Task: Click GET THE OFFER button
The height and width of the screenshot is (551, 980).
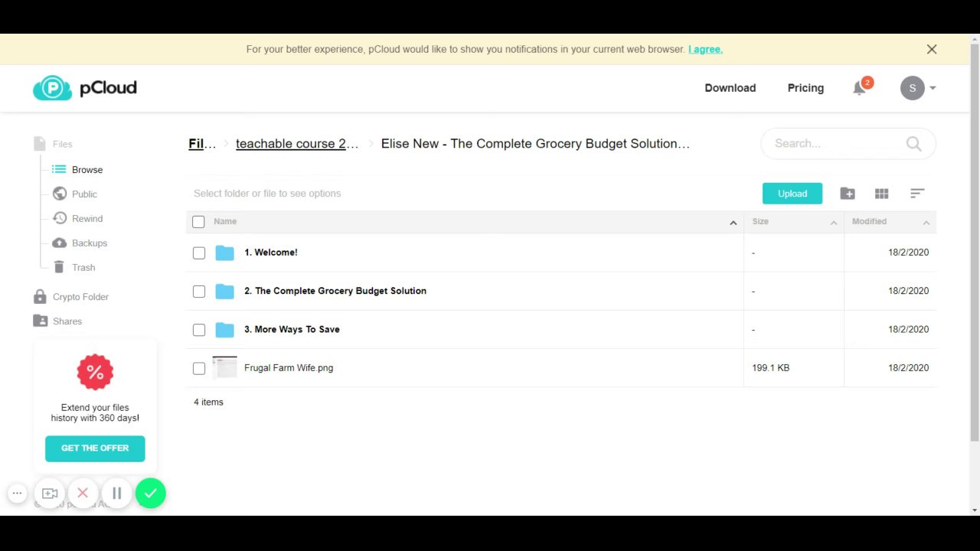Action: (95, 448)
